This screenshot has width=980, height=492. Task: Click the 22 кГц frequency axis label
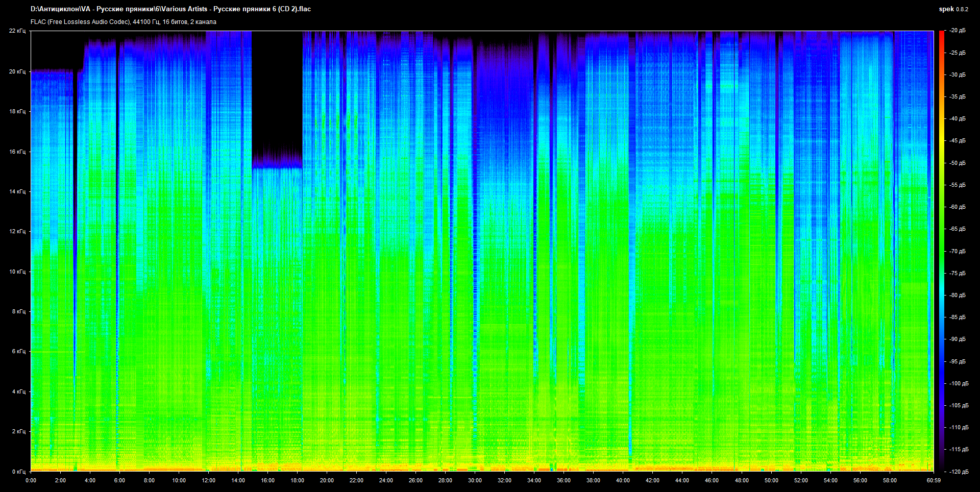click(x=17, y=31)
